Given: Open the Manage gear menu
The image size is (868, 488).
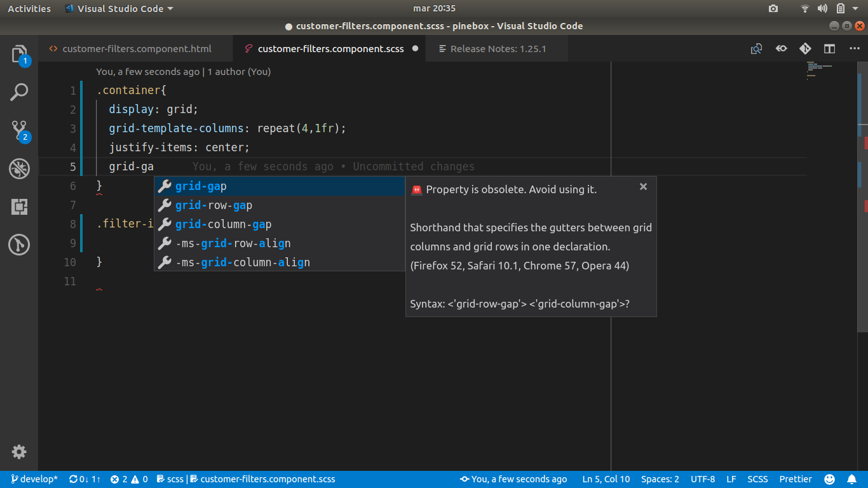Looking at the screenshot, I should [19, 452].
